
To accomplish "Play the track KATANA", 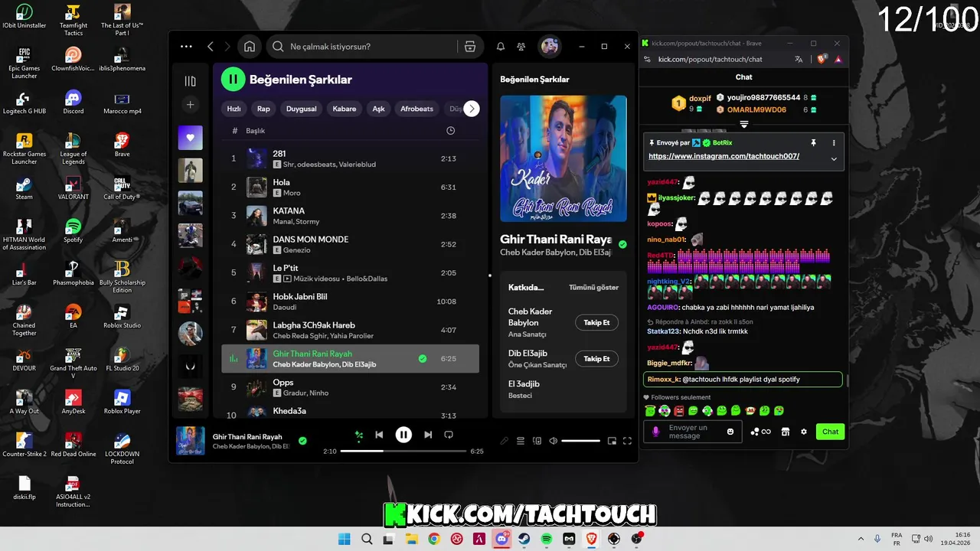I will (x=350, y=215).
